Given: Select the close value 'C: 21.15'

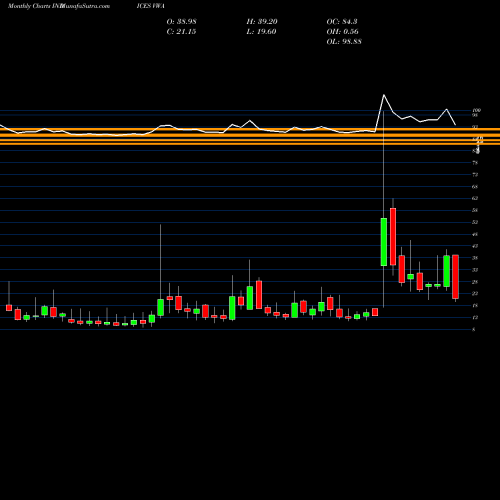Looking at the screenshot, I should pos(181,32).
